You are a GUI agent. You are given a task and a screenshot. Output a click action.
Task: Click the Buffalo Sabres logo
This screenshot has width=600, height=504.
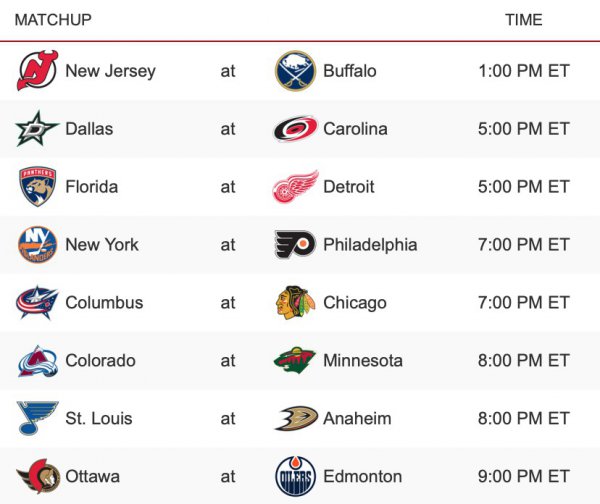coord(296,71)
